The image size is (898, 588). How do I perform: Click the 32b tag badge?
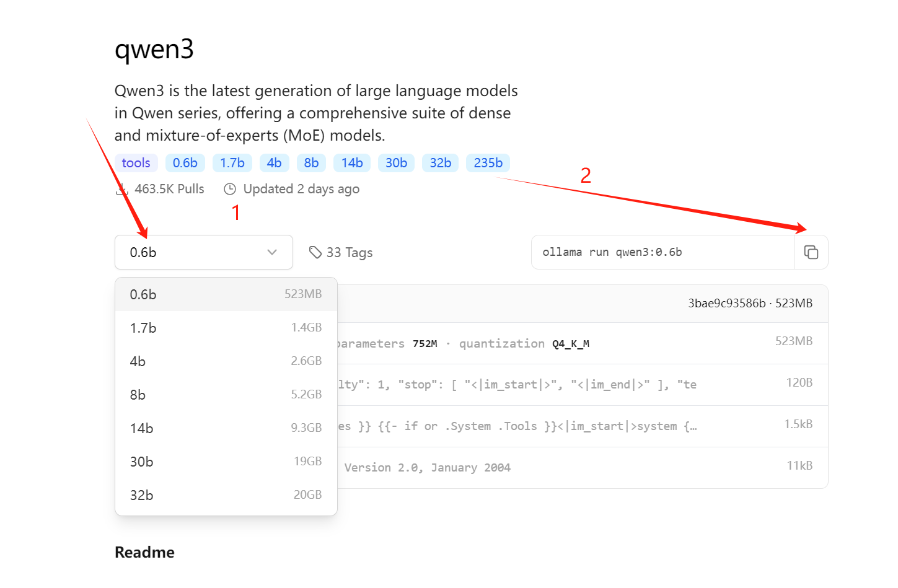pos(441,163)
